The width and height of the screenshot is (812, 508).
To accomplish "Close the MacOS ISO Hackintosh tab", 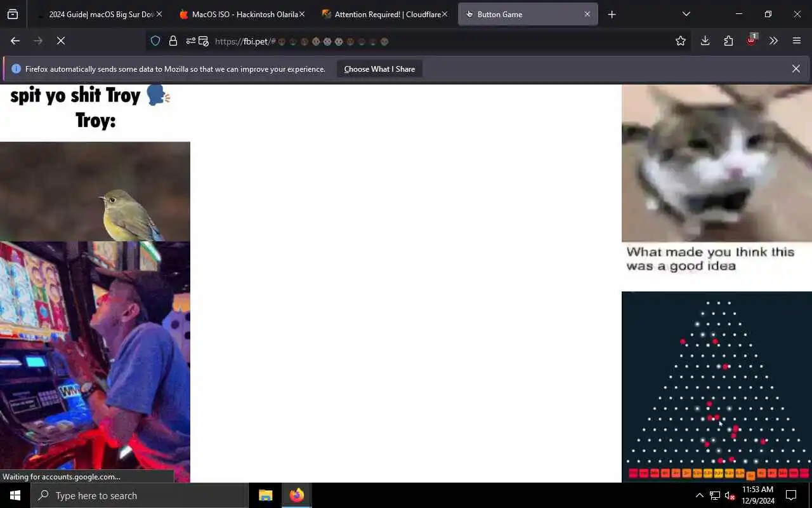I will click(x=302, y=14).
